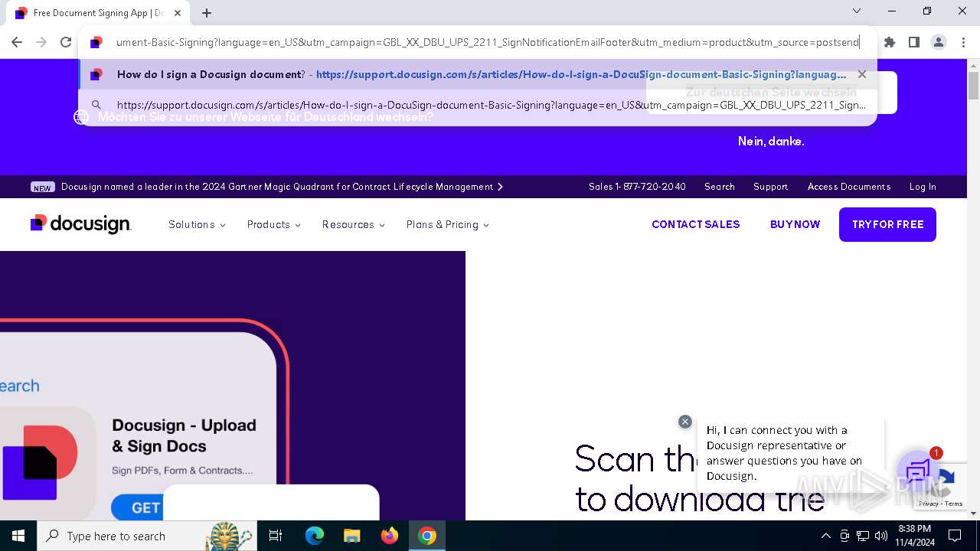
Task: Expand the Resources menu
Action: [x=353, y=224]
